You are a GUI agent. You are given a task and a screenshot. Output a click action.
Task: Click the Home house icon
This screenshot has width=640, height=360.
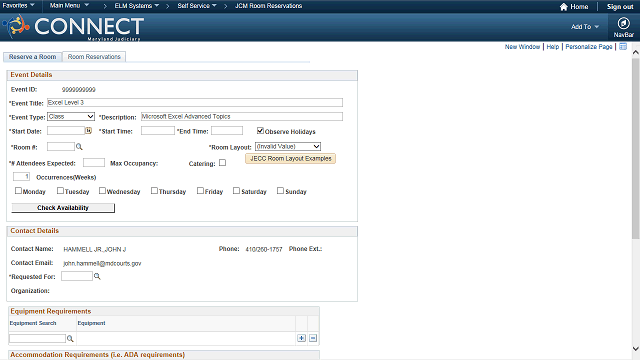564,7
